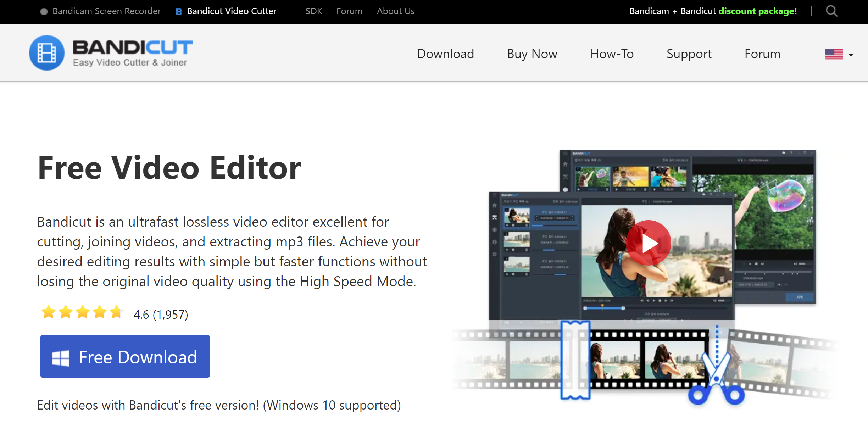Screen dimensions: 868x423
Task: Click the Bandicam Screen Recorder icon
Action: point(44,11)
